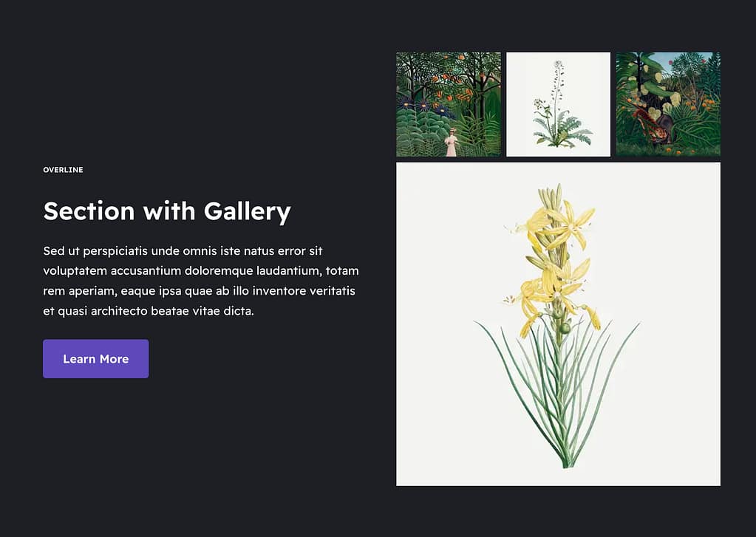Click the 'Section with Gallery' heading
Screen dimensions: 756x537
tap(167, 211)
